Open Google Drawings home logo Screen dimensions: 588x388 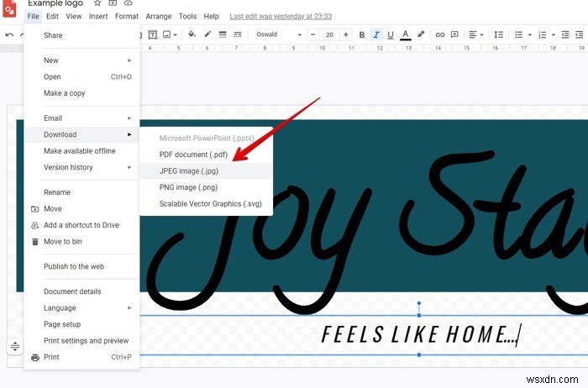point(9,8)
